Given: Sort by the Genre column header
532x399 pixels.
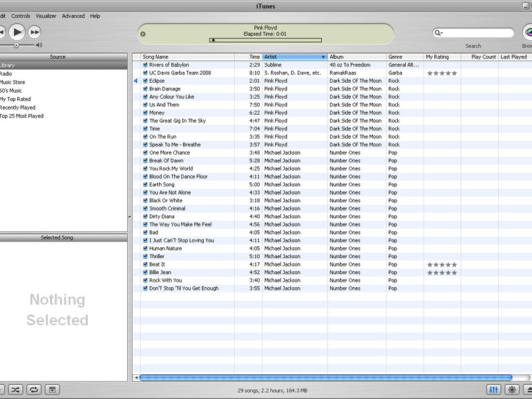Looking at the screenshot, I should (405, 57).
